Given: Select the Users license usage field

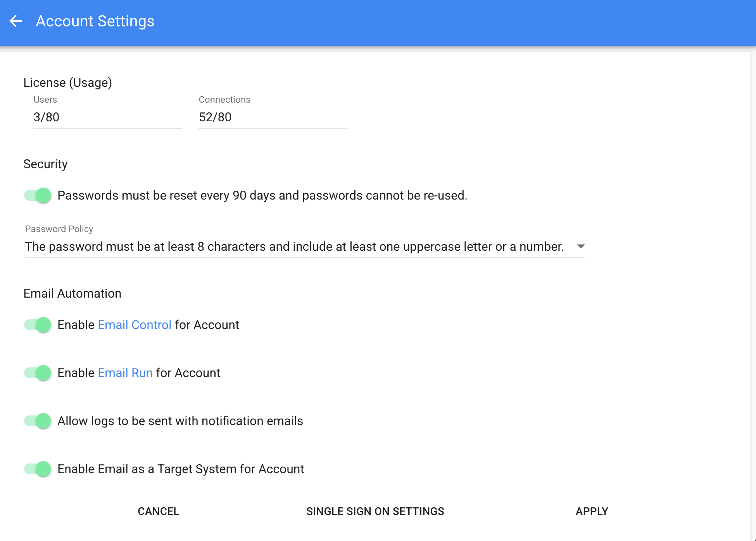Looking at the screenshot, I should tap(108, 117).
